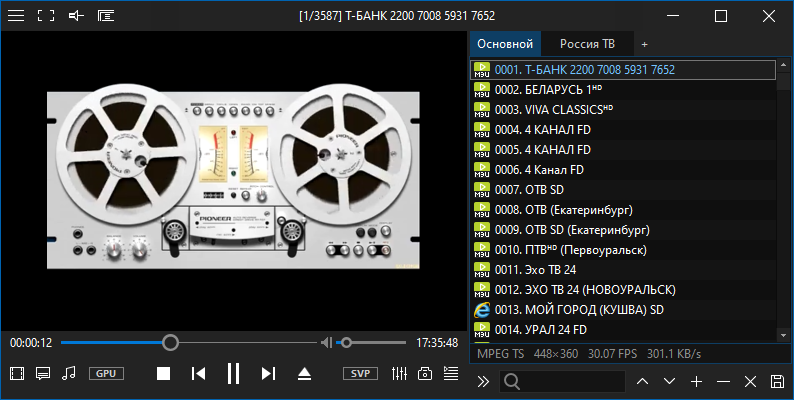
Task: Select 0005. 4 КАНАЛ FD entry
Action: point(623,150)
